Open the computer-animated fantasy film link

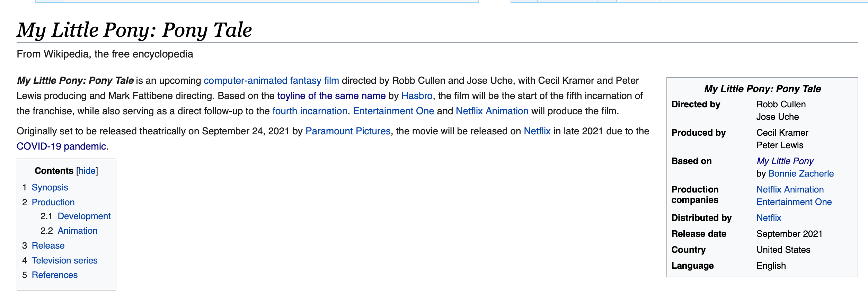pos(271,81)
